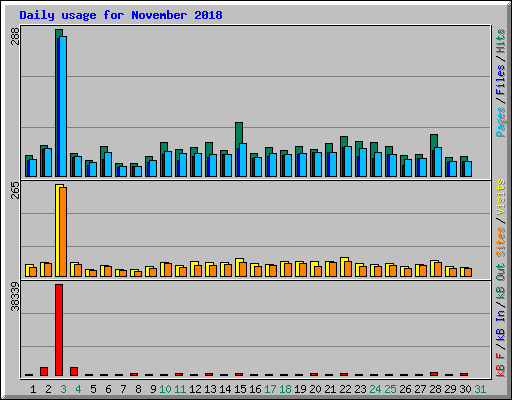
Task: Click the 'kB F' legend label
Action: click(x=500, y=365)
